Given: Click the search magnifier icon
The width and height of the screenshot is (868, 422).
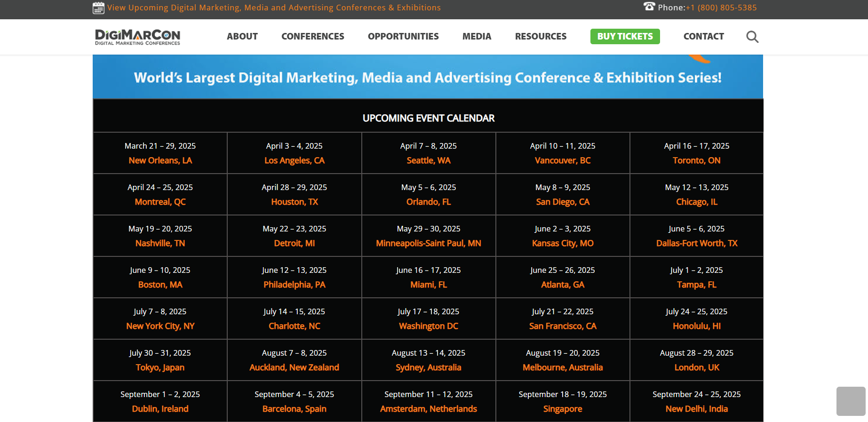Looking at the screenshot, I should 752,37.
